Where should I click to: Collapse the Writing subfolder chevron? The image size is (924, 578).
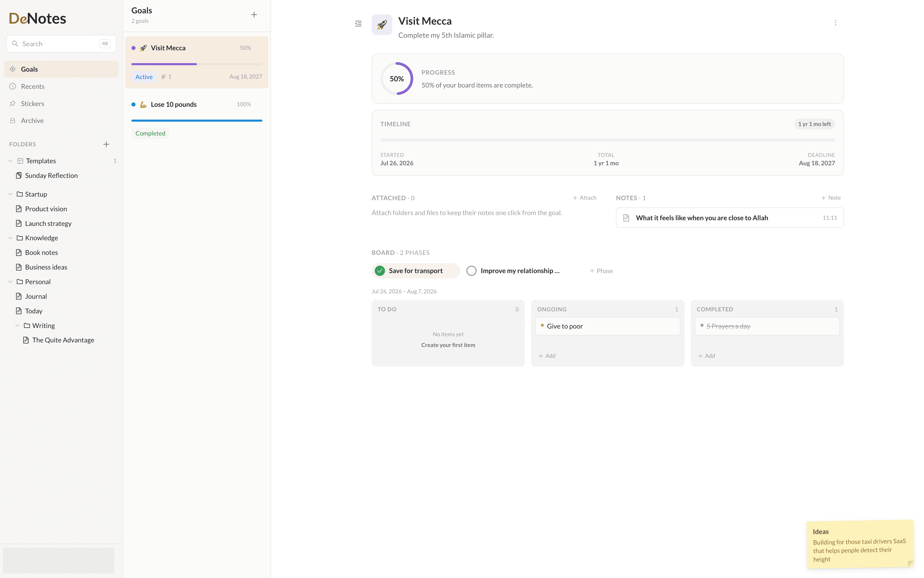pos(18,326)
